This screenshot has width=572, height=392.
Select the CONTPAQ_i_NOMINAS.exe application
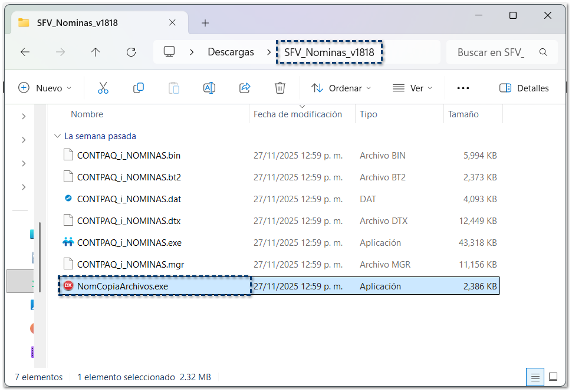tap(129, 243)
